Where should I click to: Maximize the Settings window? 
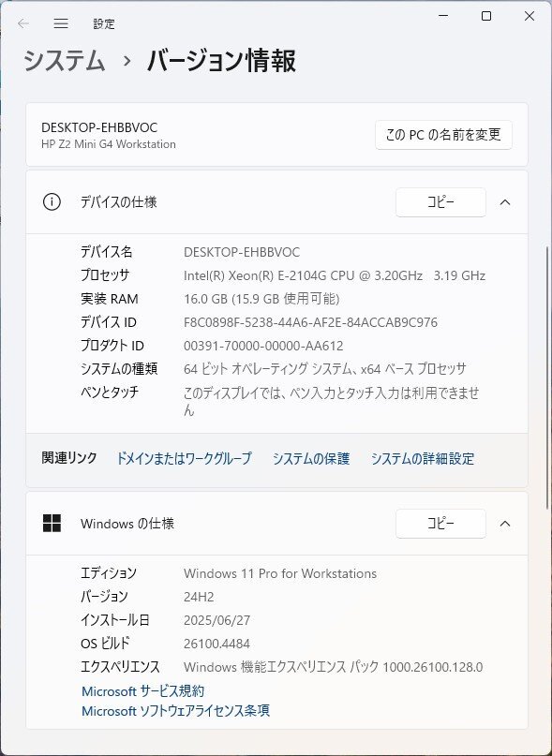point(486,16)
